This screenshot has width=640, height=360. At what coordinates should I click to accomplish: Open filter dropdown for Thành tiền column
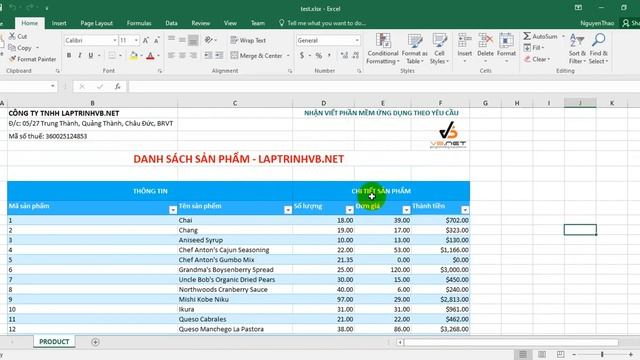[x=465, y=210]
